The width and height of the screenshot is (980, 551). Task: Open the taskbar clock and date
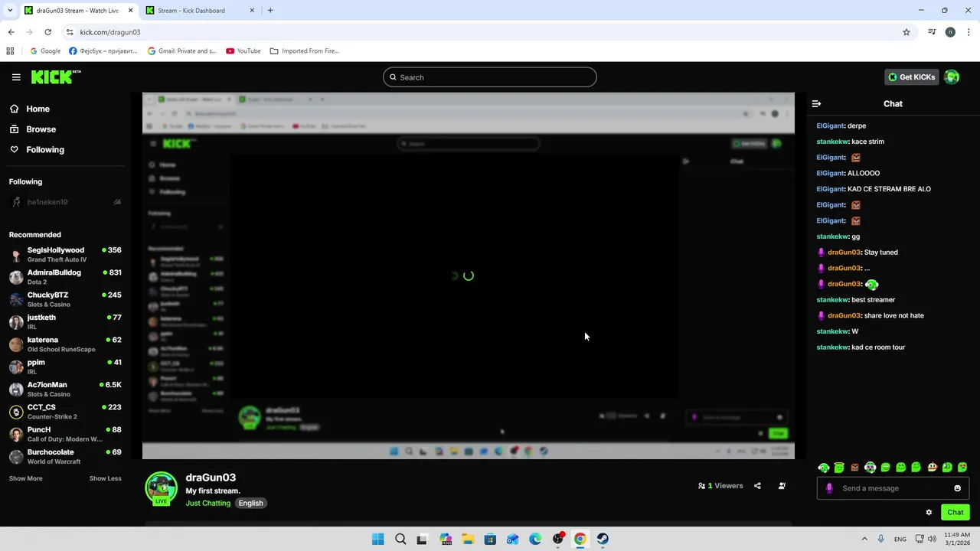tap(957, 540)
